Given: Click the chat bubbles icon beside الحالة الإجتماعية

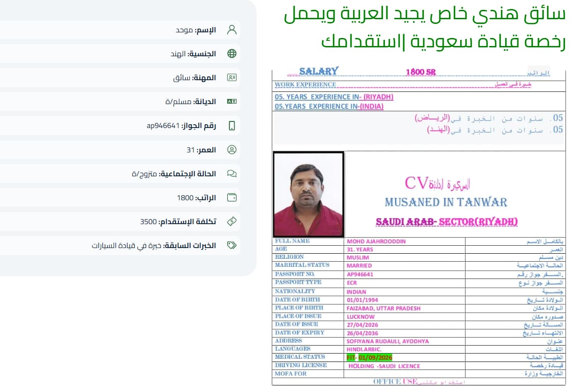Looking at the screenshot, I should coord(232,174).
